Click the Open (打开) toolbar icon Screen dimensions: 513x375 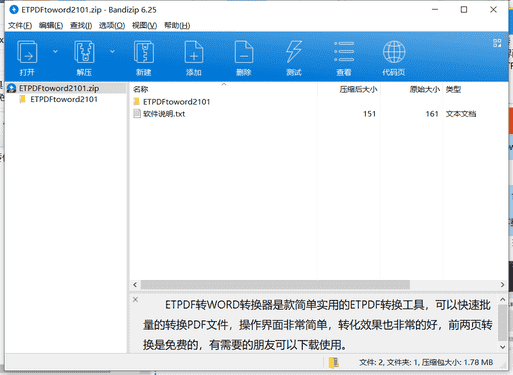(27, 52)
